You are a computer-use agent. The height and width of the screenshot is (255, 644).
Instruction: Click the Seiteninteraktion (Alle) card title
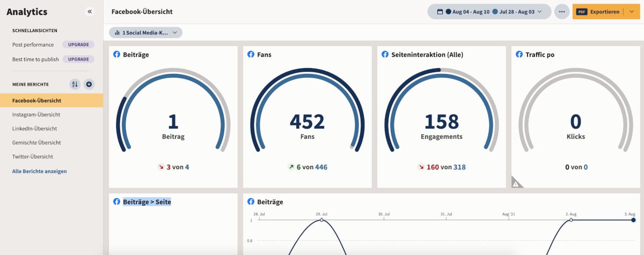point(427,55)
